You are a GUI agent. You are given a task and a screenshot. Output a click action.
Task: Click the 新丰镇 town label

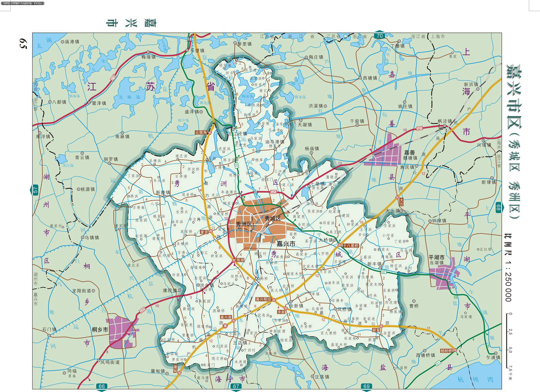(x=374, y=264)
